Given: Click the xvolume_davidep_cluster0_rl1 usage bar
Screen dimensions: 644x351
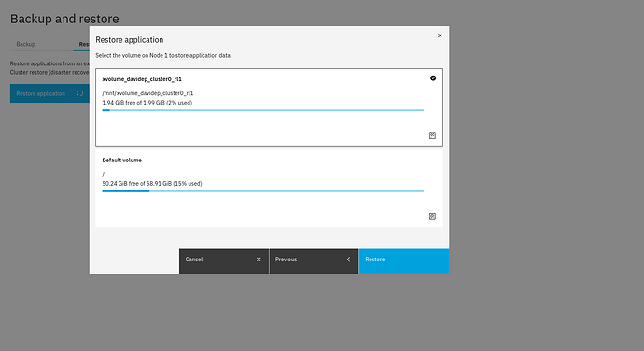Looking at the screenshot, I should click(263, 110).
